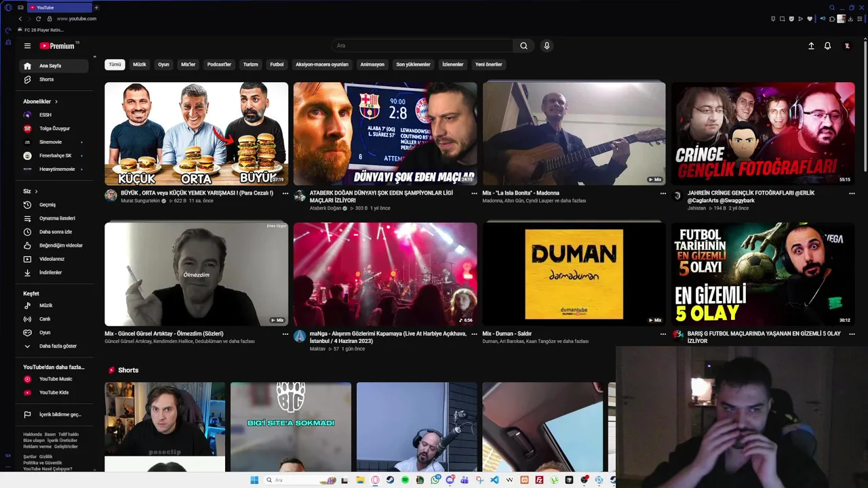Open Steam from the taskbar

[390, 480]
